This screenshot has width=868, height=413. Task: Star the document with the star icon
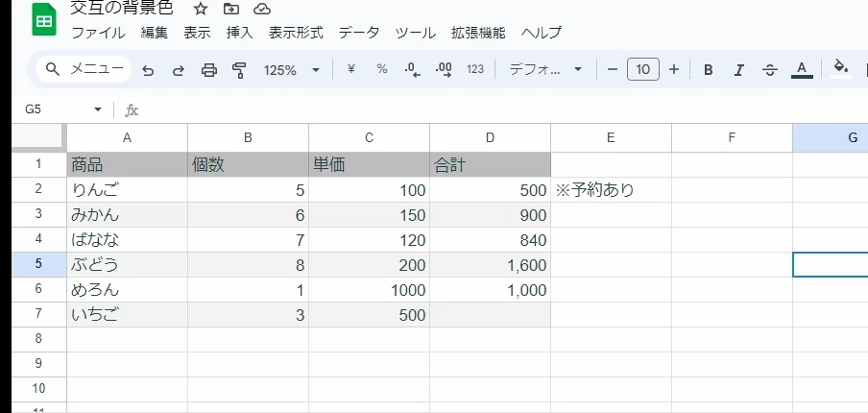tap(201, 9)
